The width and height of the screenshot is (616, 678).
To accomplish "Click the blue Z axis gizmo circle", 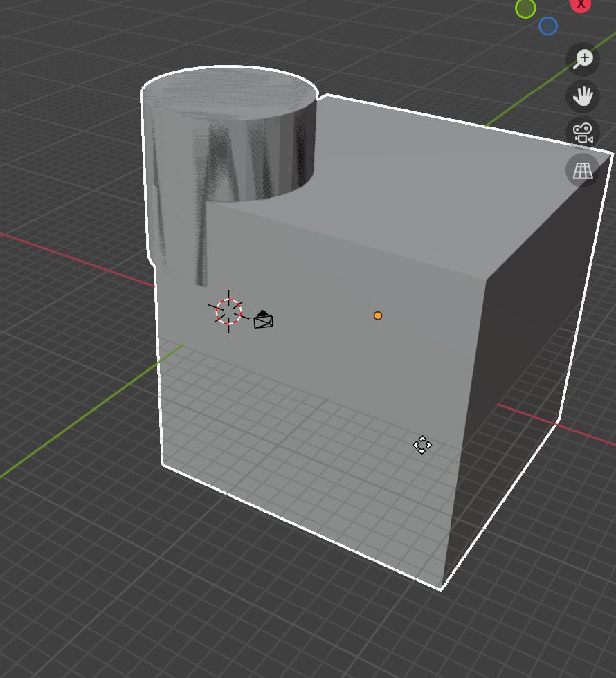I will pos(548,26).
